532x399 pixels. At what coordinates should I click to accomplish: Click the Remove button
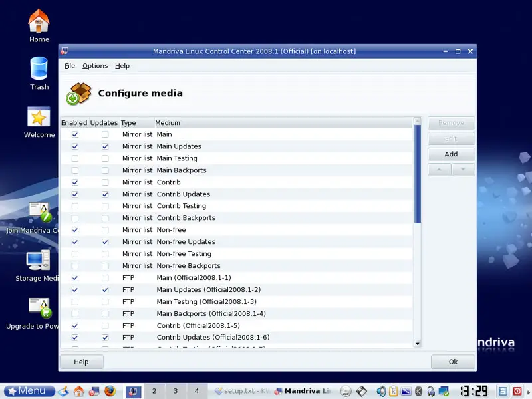[451, 123]
